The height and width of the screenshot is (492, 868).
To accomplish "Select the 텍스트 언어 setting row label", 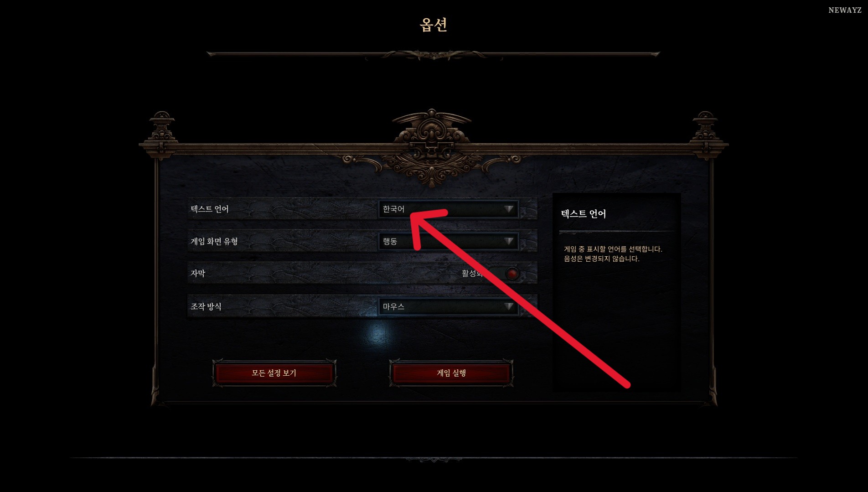I will 209,209.
